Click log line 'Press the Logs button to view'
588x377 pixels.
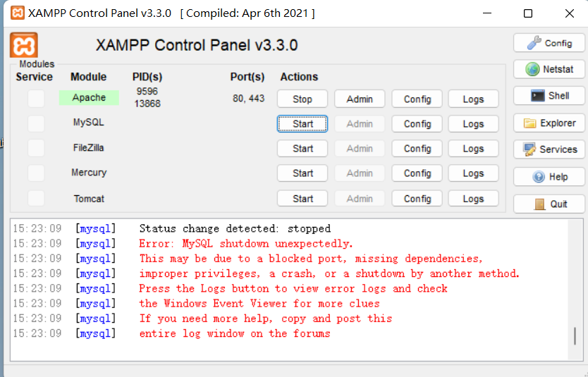pos(293,288)
